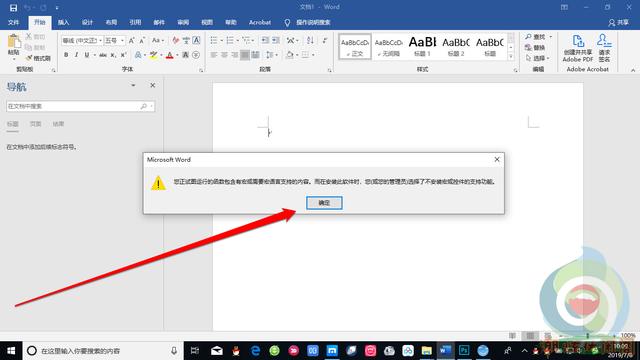Screen dimensions: 640x360
Task: Open the font name dropdown
Action: (x=100, y=40)
